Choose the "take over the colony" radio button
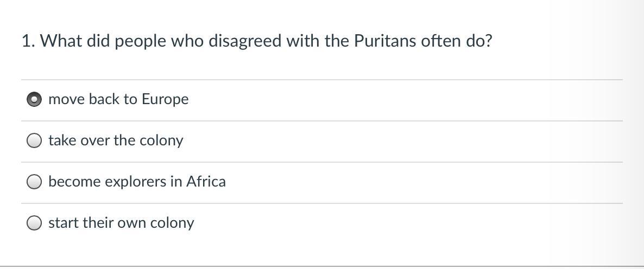Image resolution: width=644 pixels, height=269 pixels. [34, 141]
